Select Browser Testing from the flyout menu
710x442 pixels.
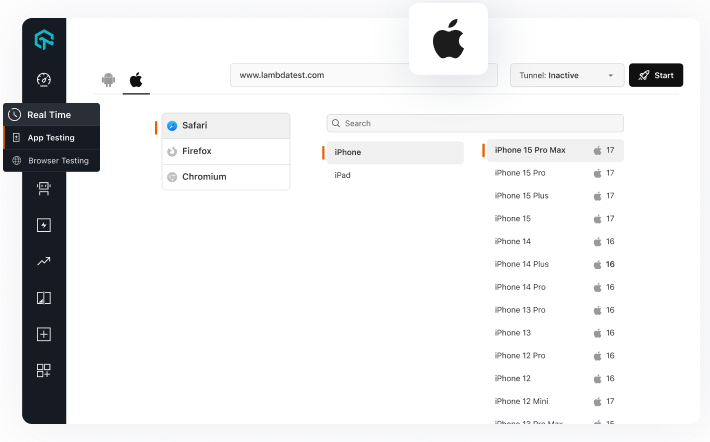[52, 161]
